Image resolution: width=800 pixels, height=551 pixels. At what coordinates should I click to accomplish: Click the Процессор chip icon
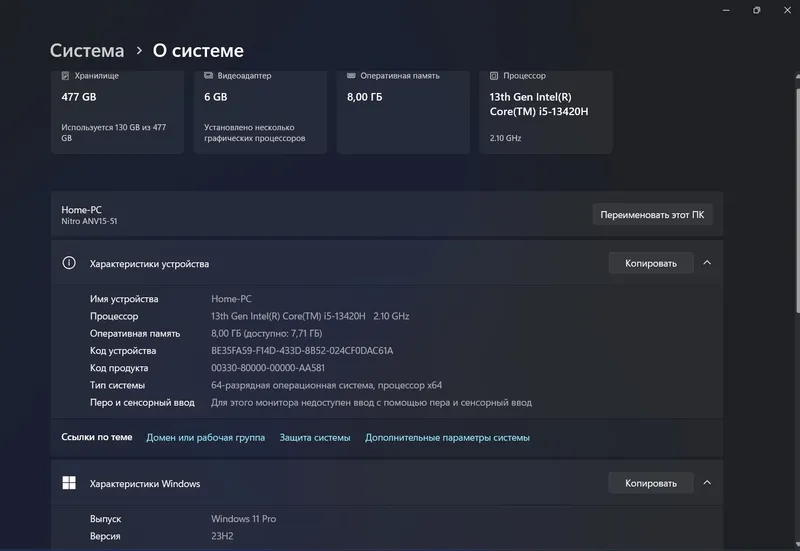pos(494,76)
